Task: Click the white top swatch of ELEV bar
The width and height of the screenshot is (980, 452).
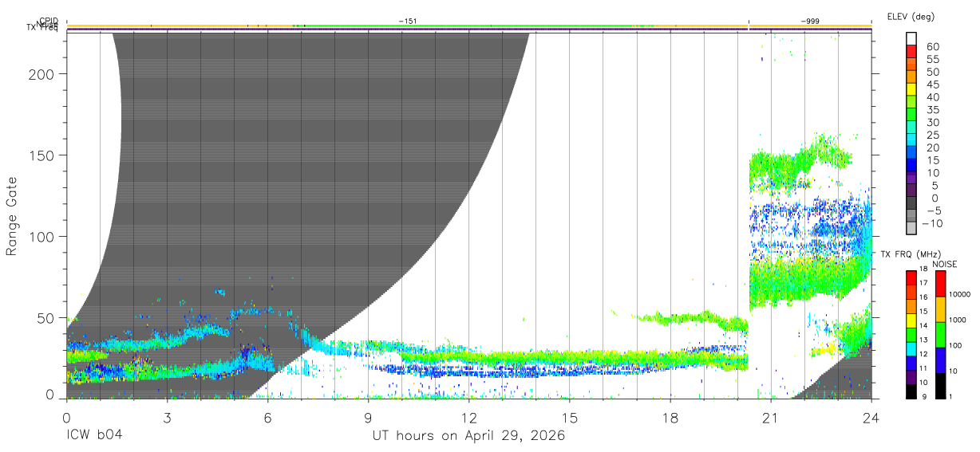Action: pyautogui.click(x=911, y=39)
